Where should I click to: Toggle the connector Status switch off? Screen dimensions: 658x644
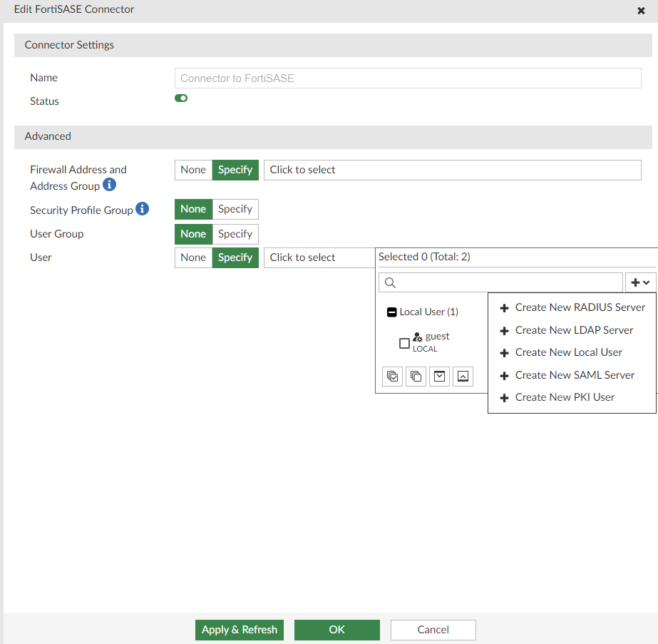pyautogui.click(x=180, y=98)
